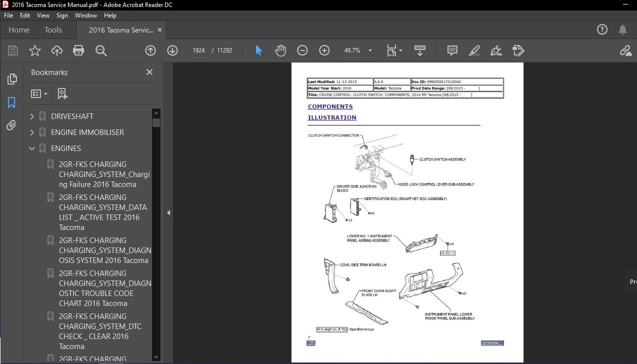Select the ENGINES bookmark label
Viewport: 637px width, 364px height.
[x=66, y=148]
